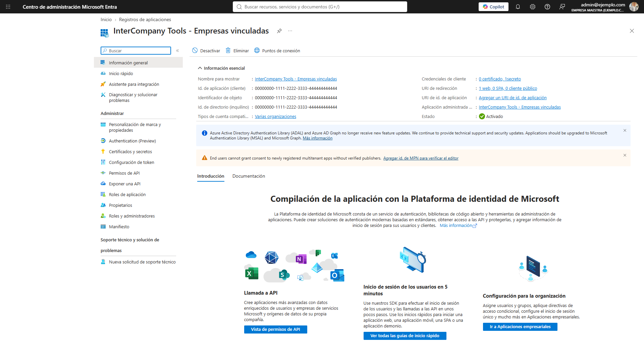Click the Activado status text
644x362 pixels.
[494, 117]
